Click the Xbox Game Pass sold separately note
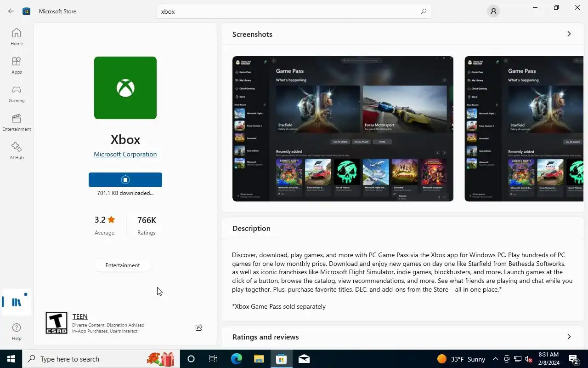The height and width of the screenshot is (368, 588). (x=279, y=306)
